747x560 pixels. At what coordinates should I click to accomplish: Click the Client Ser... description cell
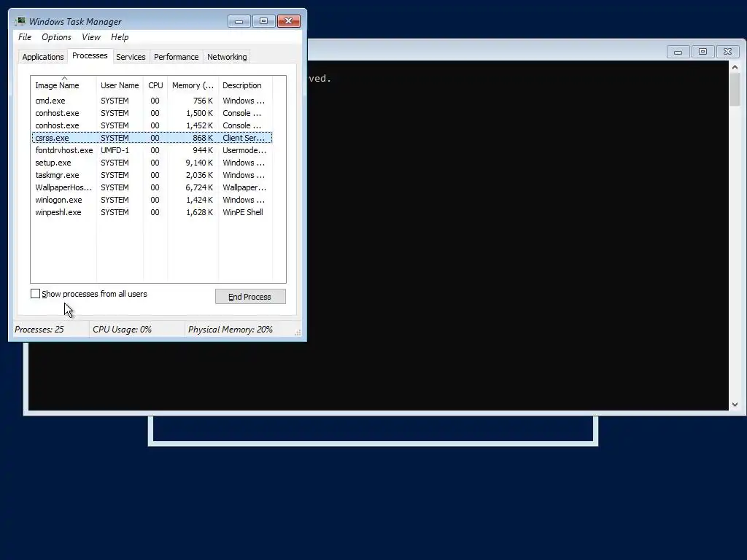click(x=244, y=138)
